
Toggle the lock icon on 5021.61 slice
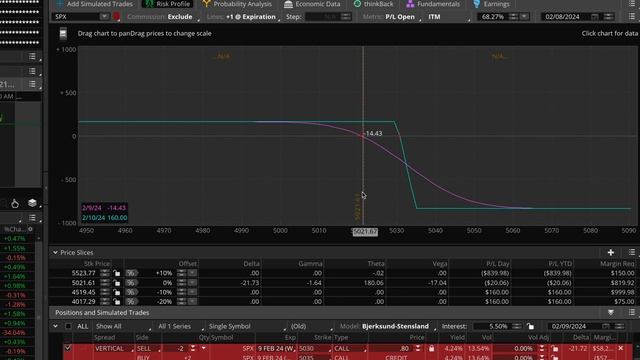[117, 282]
